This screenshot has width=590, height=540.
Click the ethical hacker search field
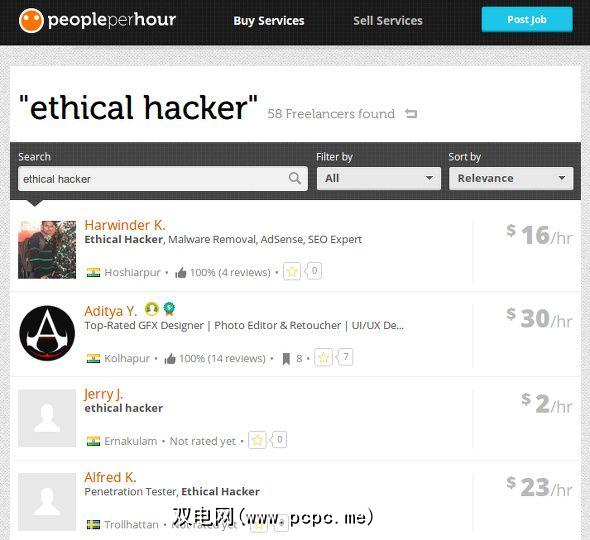point(163,179)
